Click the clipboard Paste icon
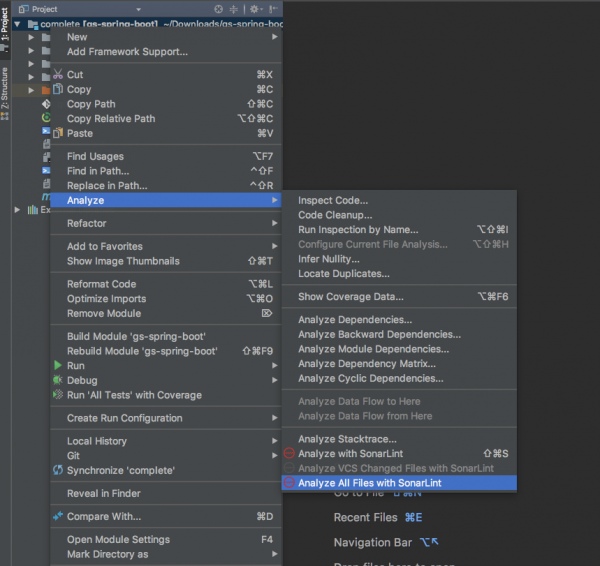 [58, 133]
